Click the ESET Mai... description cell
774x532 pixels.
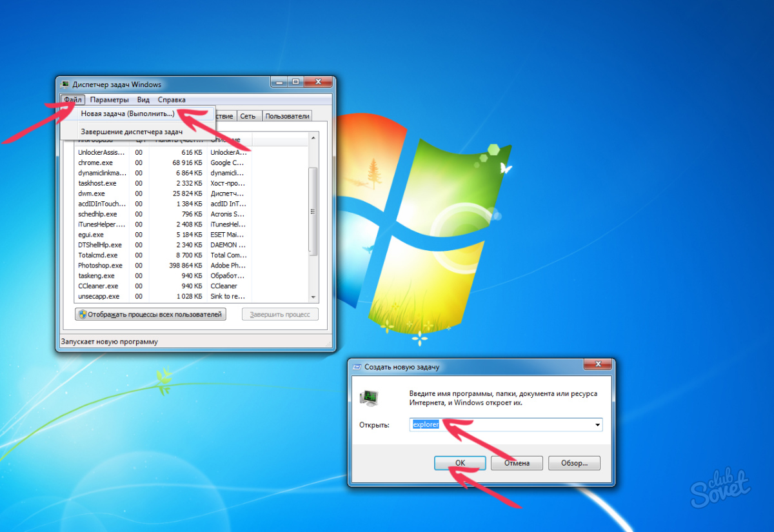(x=228, y=235)
